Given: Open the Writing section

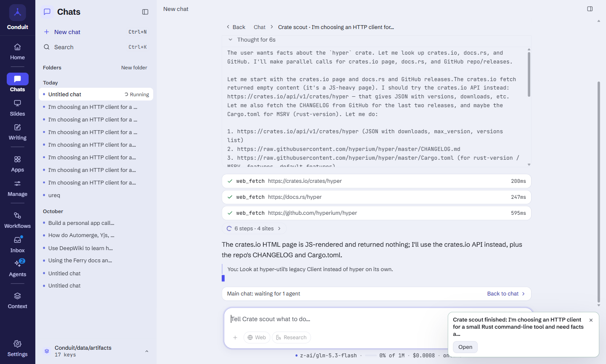Looking at the screenshot, I should [x=17, y=132].
